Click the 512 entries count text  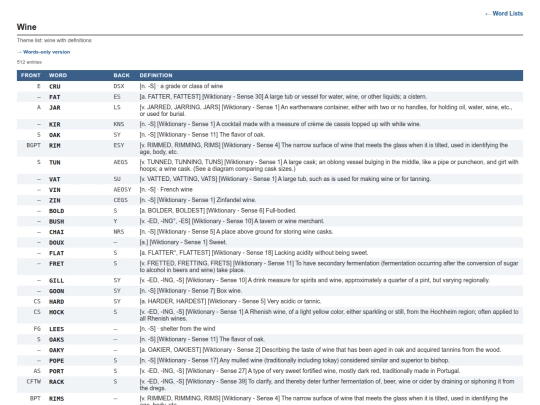click(x=29, y=62)
